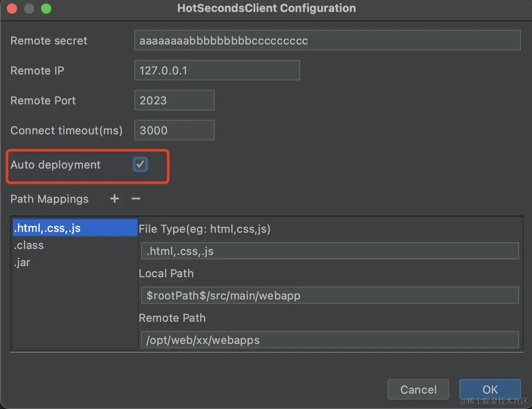Screen dimensions: 532x409
Task: Click the Local Path input field
Action: [x=330, y=296]
